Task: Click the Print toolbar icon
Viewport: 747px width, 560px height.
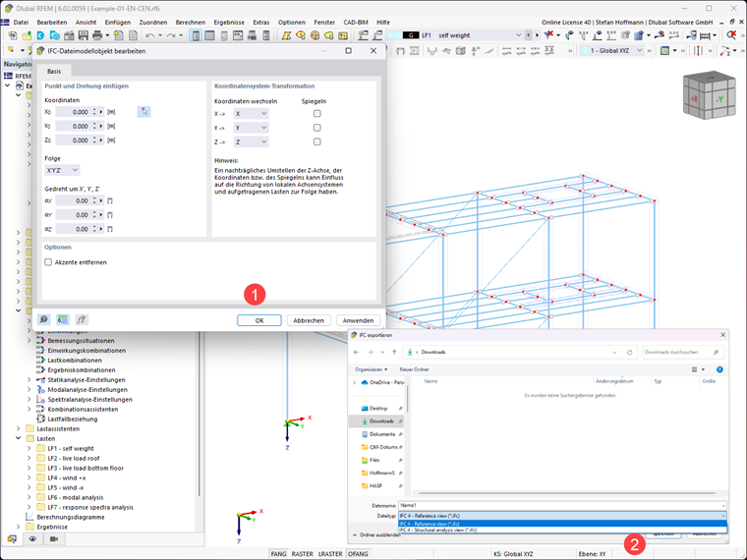Action: [97, 35]
